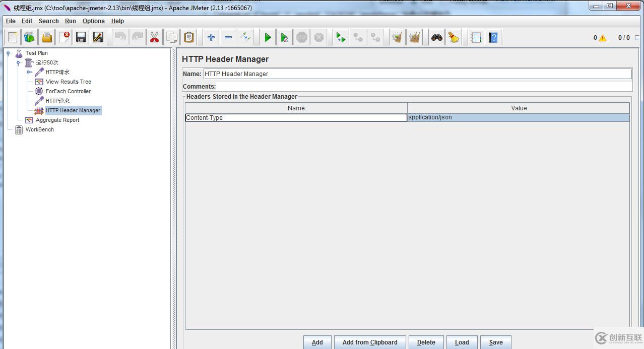Click the Stop test icon
The height and width of the screenshot is (349, 644).
click(302, 37)
